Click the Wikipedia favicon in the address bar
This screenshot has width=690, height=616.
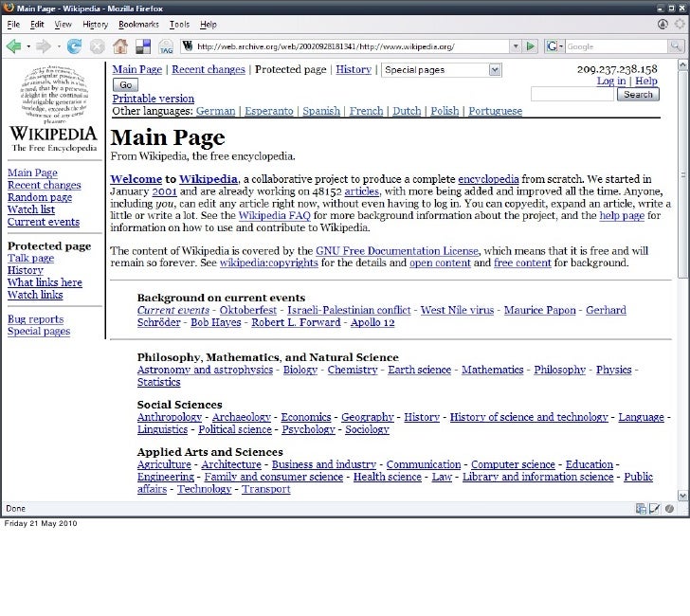188,46
